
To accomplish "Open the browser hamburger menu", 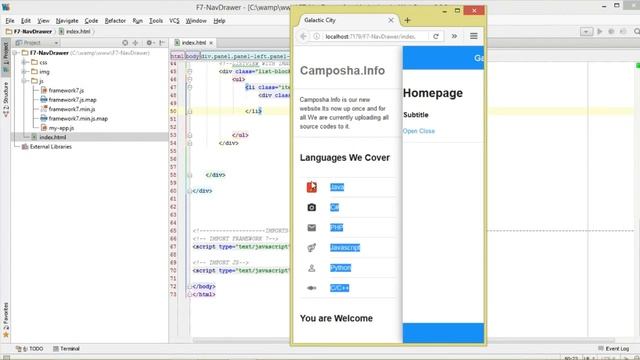I will coord(473,36).
